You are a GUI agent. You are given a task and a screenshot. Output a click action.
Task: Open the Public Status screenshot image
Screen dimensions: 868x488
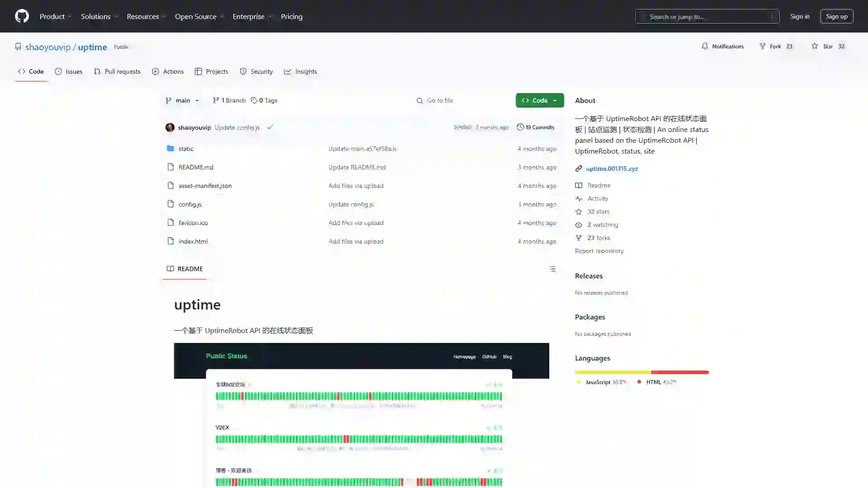tap(362, 415)
